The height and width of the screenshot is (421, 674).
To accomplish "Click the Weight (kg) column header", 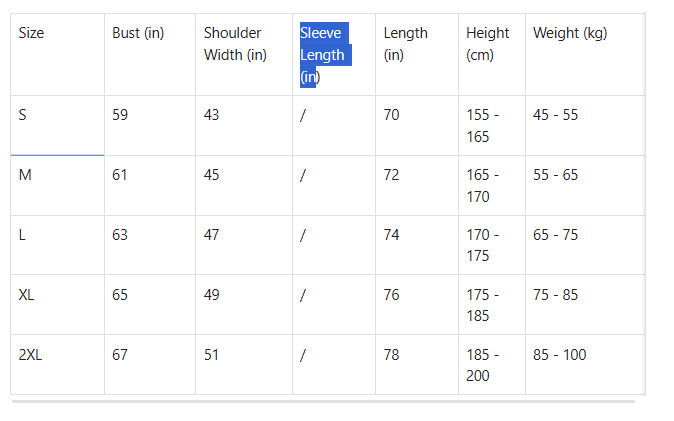I will 570,33.
